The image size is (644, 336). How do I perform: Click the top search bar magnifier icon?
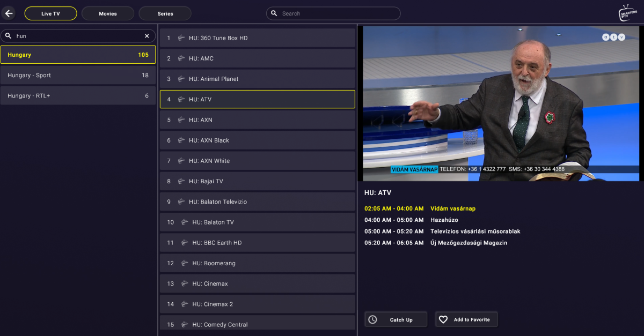[274, 13]
